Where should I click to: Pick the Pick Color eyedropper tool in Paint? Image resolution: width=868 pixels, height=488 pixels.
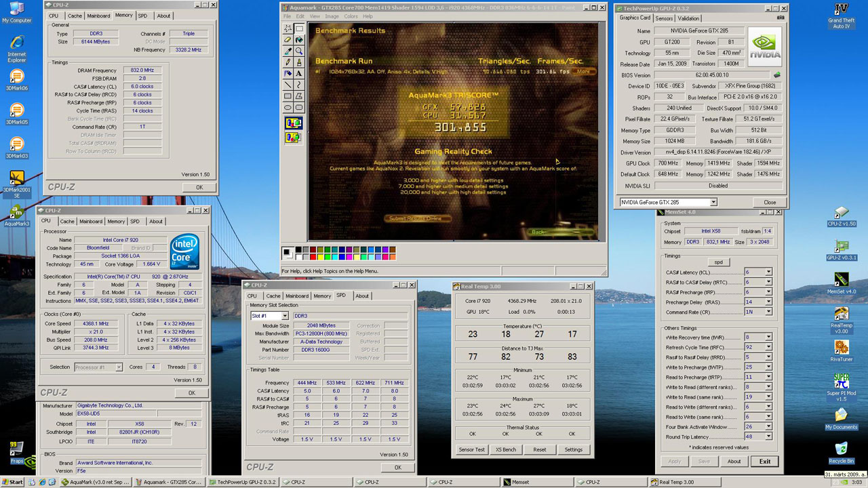pyautogui.click(x=288, y=51)
